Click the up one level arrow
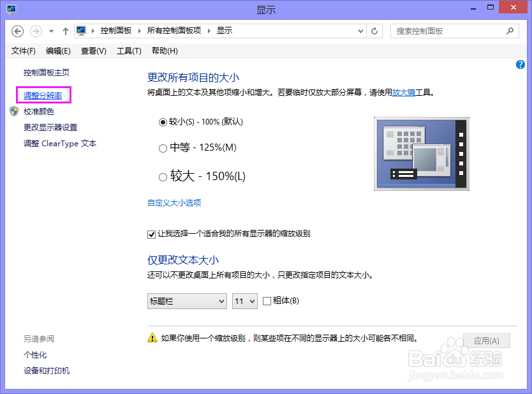532x394 pixels. (x=66, y=31)
